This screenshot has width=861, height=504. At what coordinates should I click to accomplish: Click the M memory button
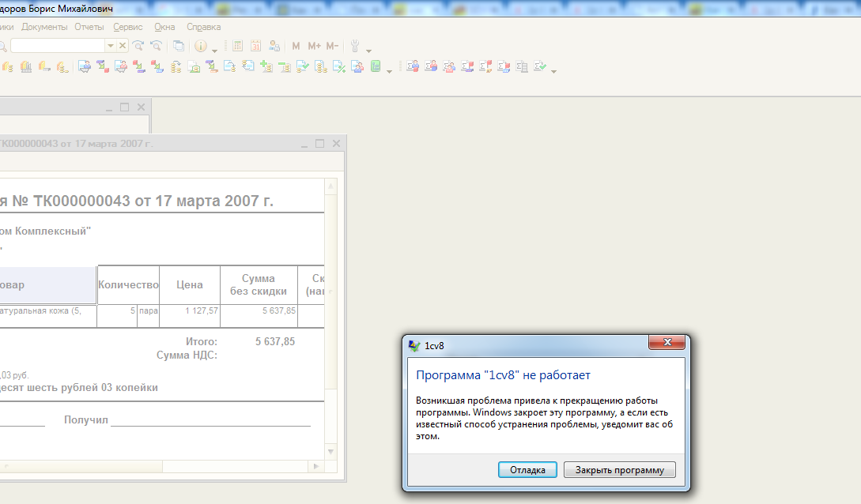296,46
